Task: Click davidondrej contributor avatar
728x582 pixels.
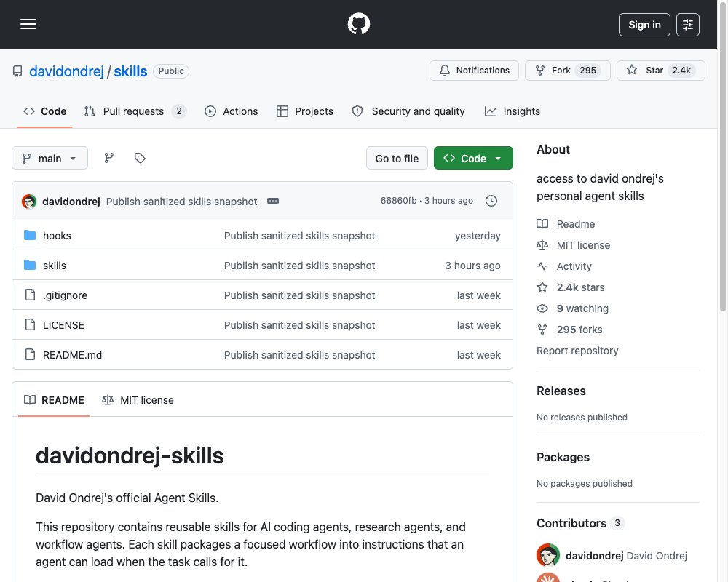Action: click(x=548, y=555)
